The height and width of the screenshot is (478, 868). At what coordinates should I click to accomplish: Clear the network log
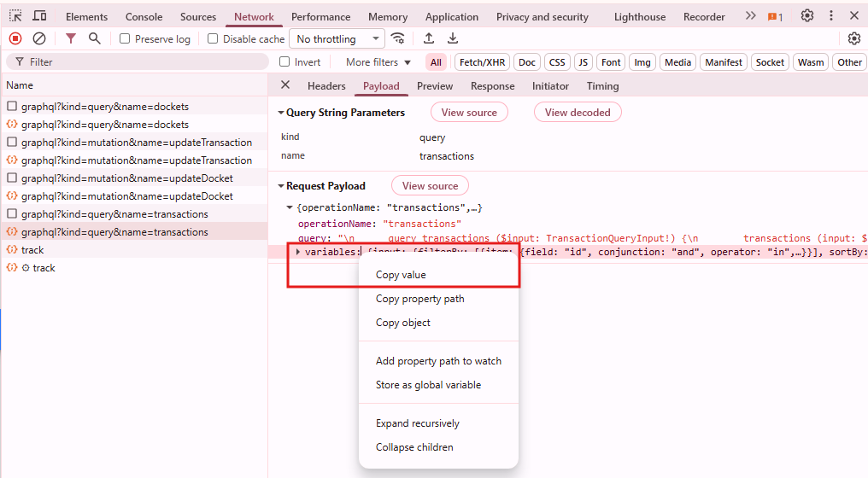click(x=39, y=38)
